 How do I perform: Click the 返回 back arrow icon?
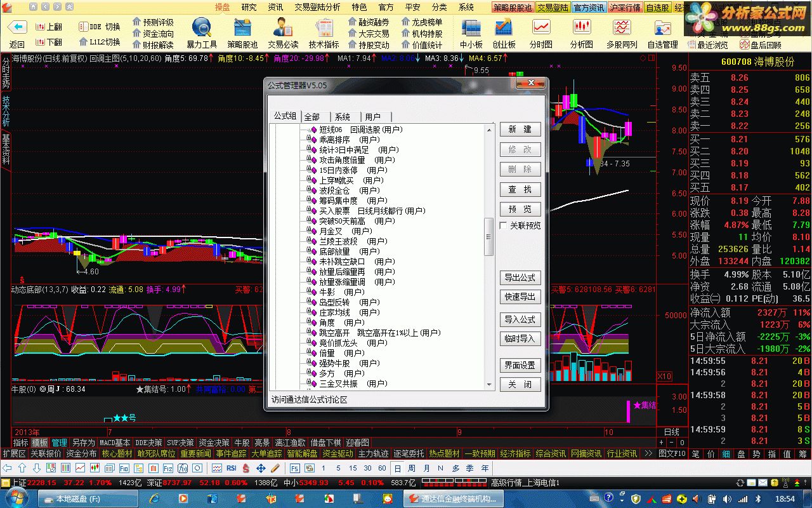(x=17, y=27)
